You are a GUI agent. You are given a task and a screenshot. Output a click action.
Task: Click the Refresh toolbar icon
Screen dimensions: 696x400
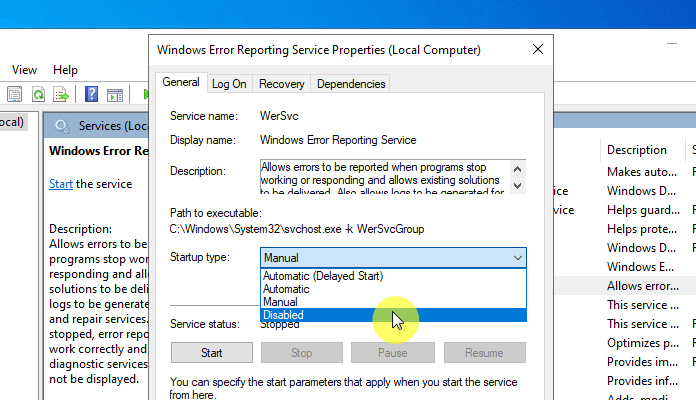(39, 94)
